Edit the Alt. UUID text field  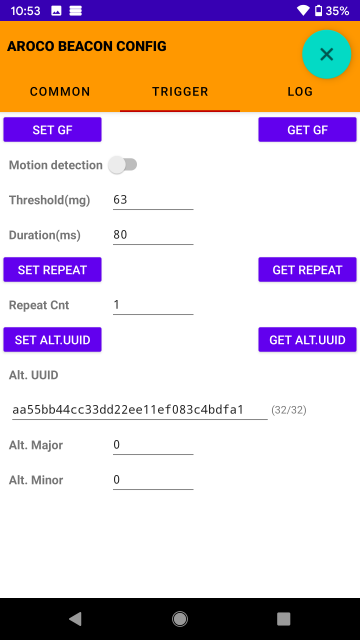pyautogui.click(x=140, y=410)
